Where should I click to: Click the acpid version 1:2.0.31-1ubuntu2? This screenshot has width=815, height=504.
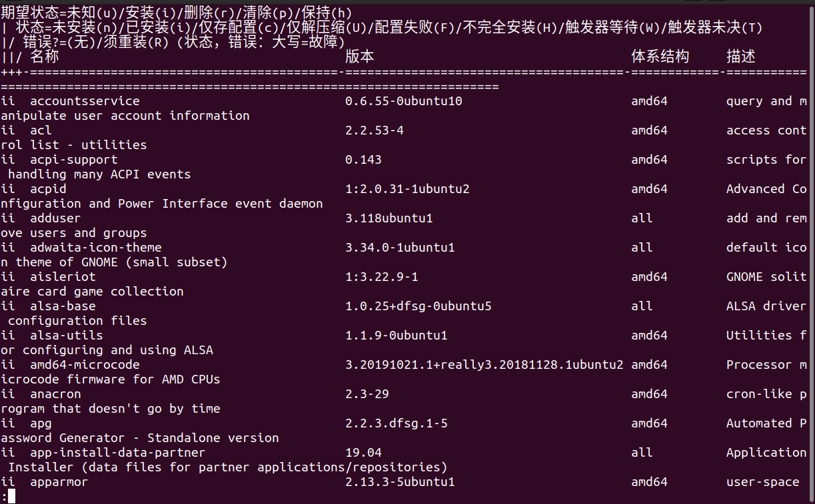point(407,189)
